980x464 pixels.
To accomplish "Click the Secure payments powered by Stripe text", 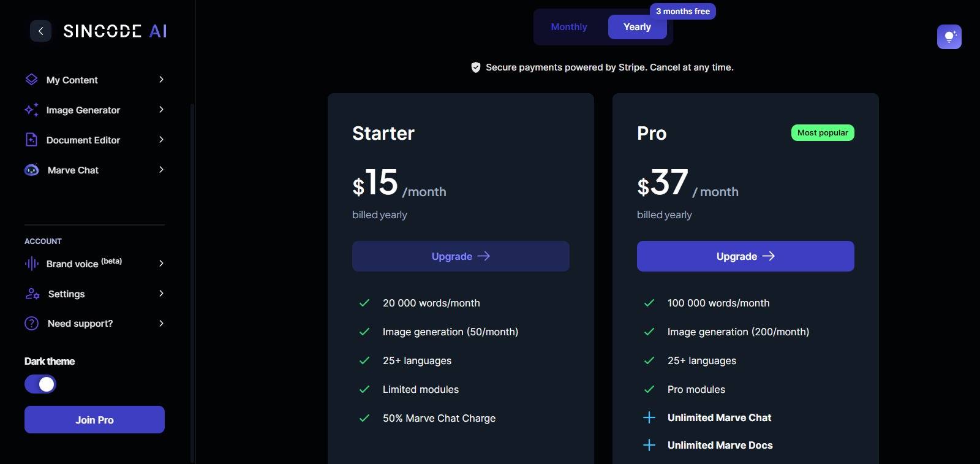I will point(609,67).
